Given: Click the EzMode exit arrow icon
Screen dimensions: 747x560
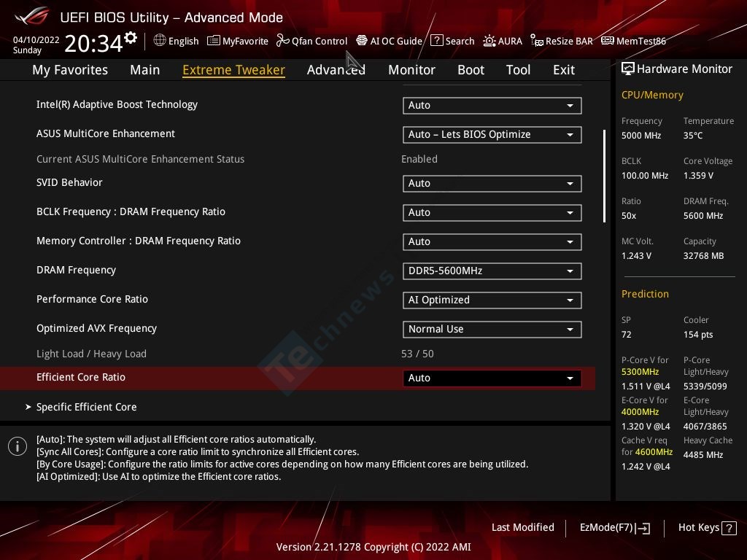Looking at the screenshot, I should click(643, 528).
